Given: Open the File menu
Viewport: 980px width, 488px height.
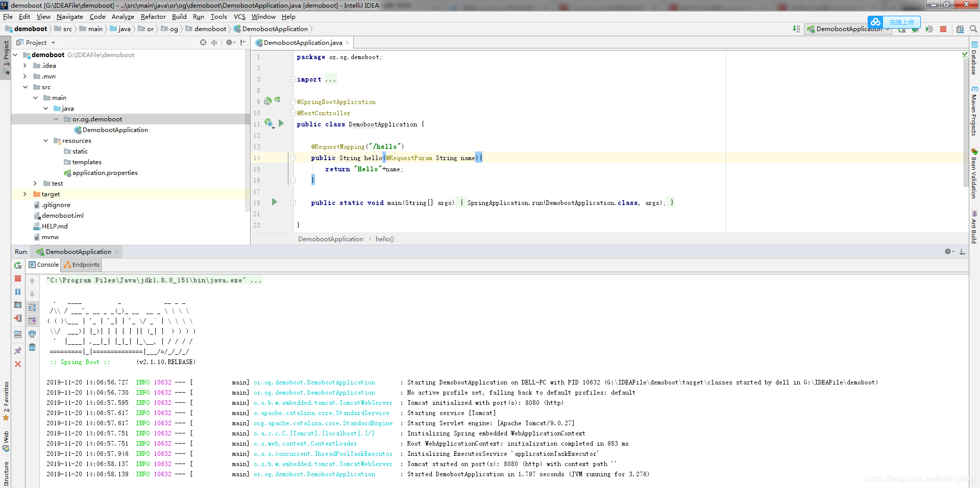Looking at the screenshot, I should point(8,16).
